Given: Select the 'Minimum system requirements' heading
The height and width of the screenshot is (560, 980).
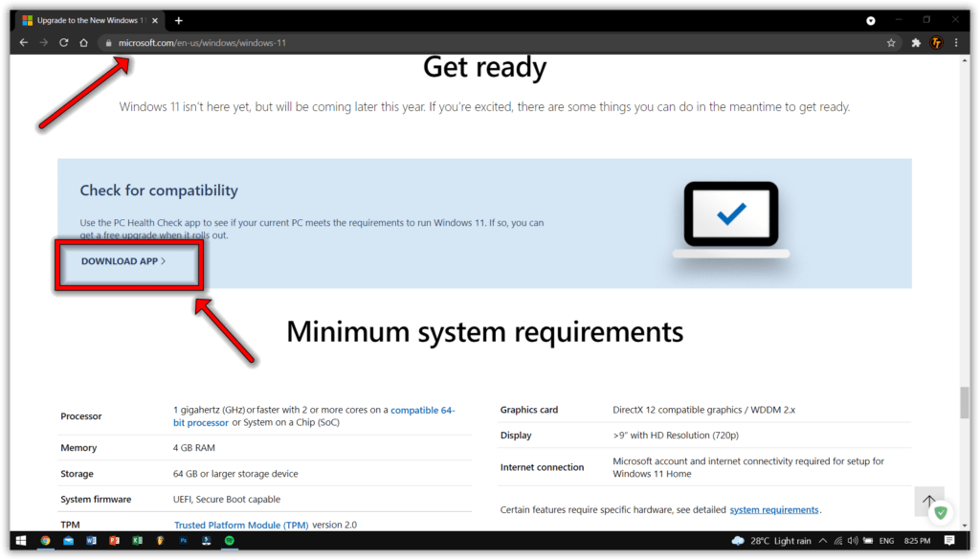Looking at the screenshot, I should coord(485,332).
